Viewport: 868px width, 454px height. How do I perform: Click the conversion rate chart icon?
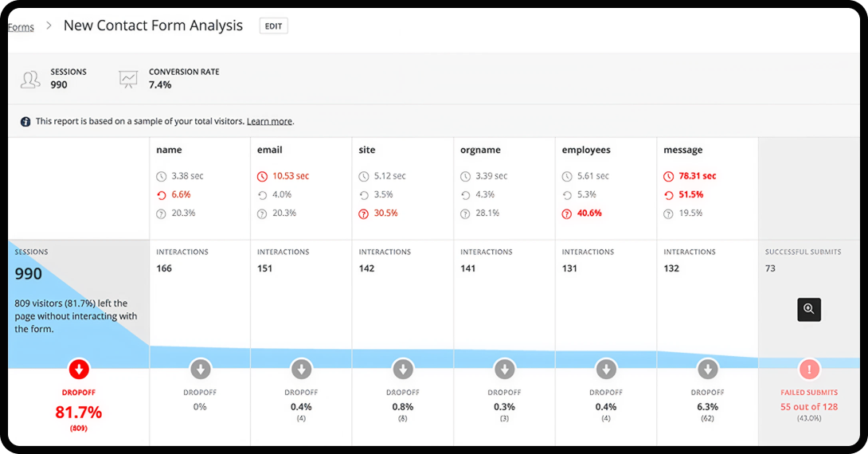click(128, 79)
